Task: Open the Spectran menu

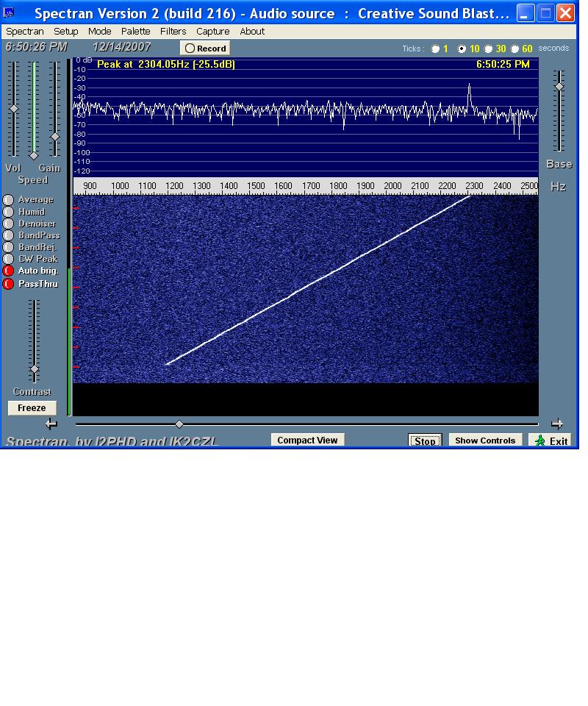Action: 25,32
